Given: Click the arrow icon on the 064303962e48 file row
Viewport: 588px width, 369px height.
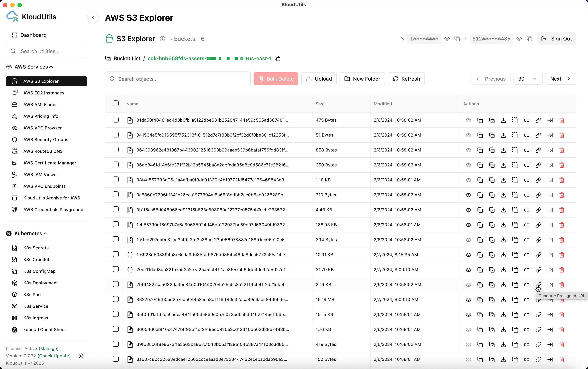Looking at the screenshot, I should tap(550, 150).
